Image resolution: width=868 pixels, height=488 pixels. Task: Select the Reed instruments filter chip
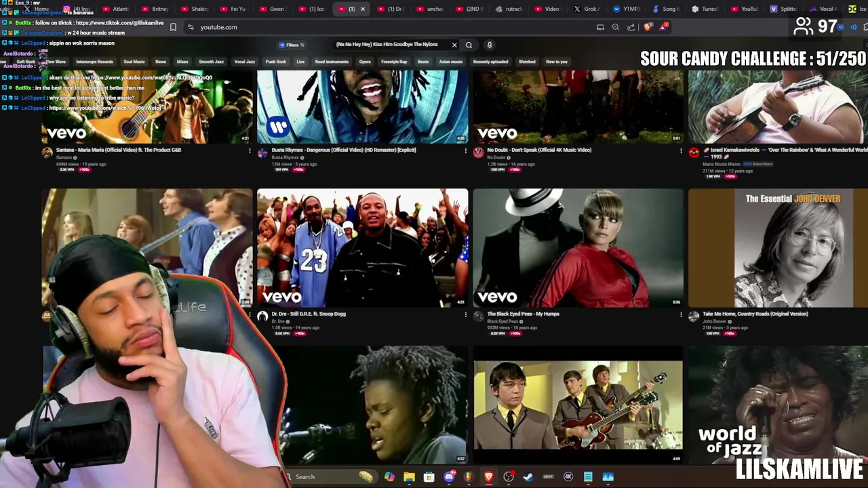point(332,62)
